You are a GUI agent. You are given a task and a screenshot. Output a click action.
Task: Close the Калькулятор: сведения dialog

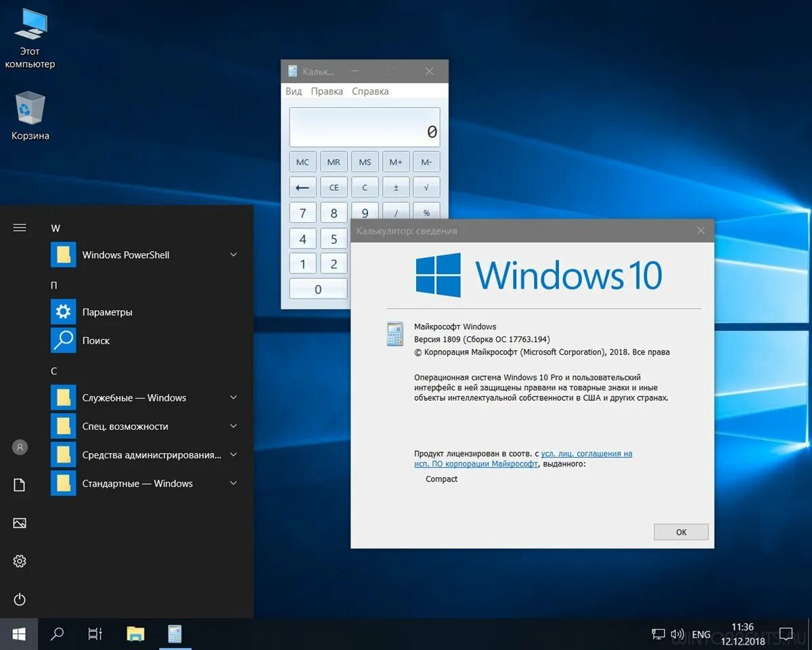700,231
